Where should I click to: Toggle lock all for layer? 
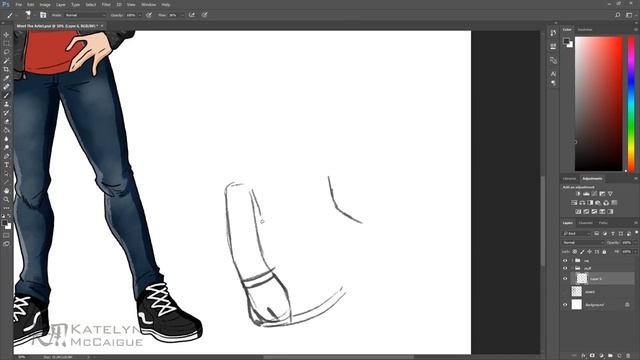(604, 252)
